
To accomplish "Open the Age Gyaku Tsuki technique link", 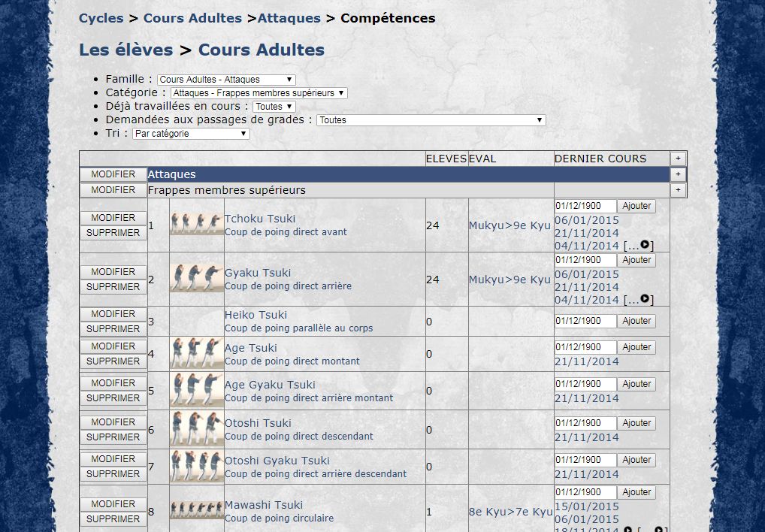I will (x=269, y=385).
